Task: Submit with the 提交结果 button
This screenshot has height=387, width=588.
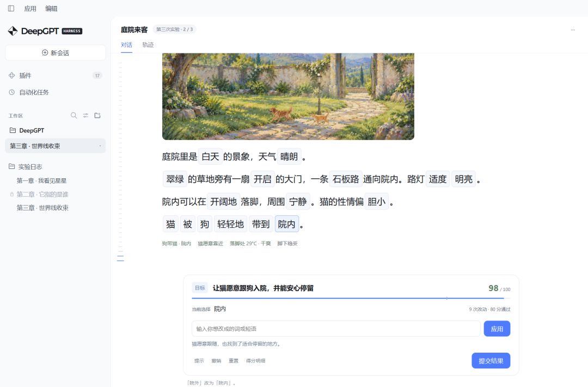Action: point(491,361)
